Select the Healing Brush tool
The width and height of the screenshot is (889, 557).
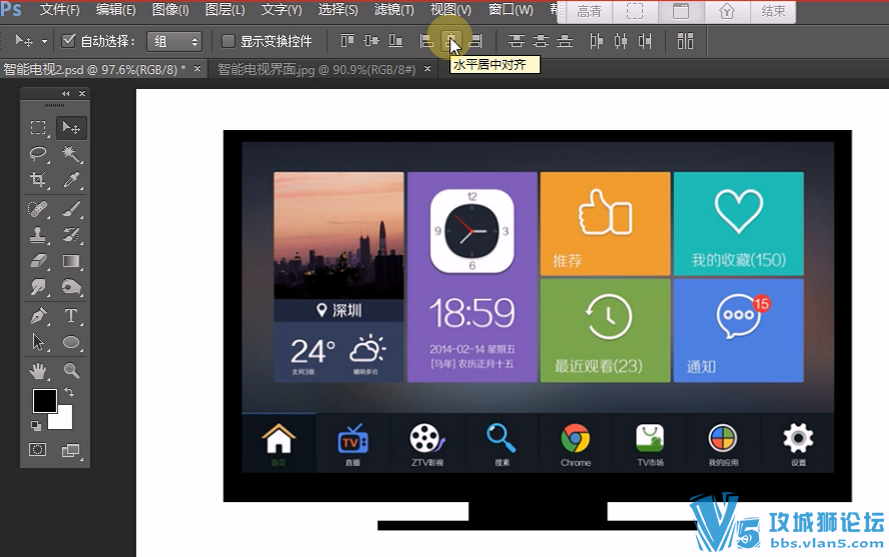pyautogui.click(x=38, y=209)
